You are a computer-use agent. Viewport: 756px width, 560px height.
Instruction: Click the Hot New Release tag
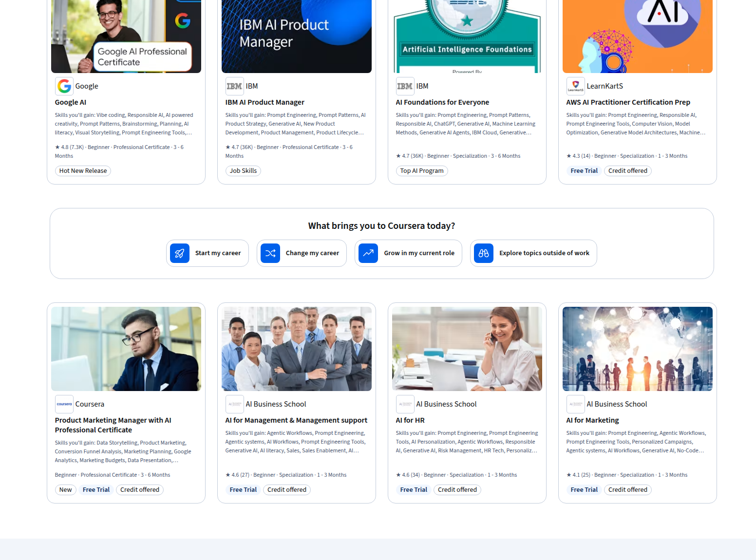[83, 171]
